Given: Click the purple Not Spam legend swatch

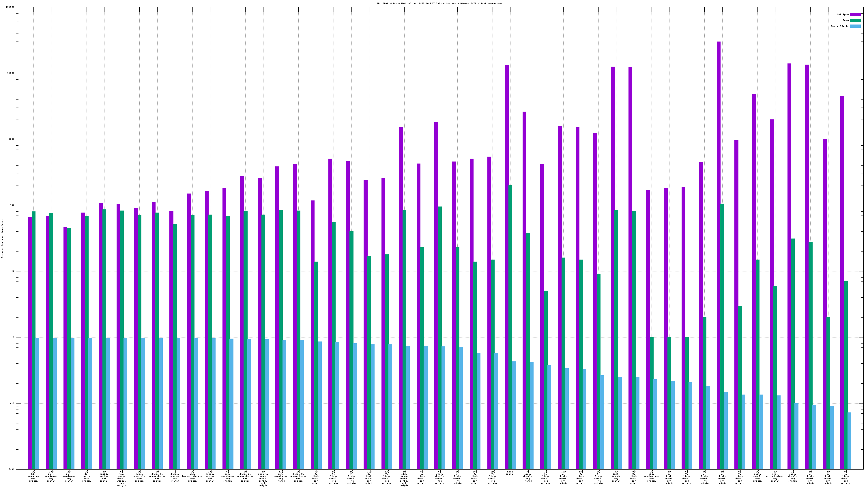Looking at the screenshot, I should click(x=855, y=14).
